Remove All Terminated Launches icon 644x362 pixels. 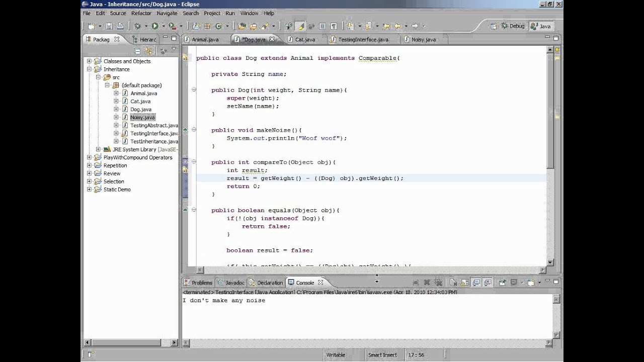[438, 283]
